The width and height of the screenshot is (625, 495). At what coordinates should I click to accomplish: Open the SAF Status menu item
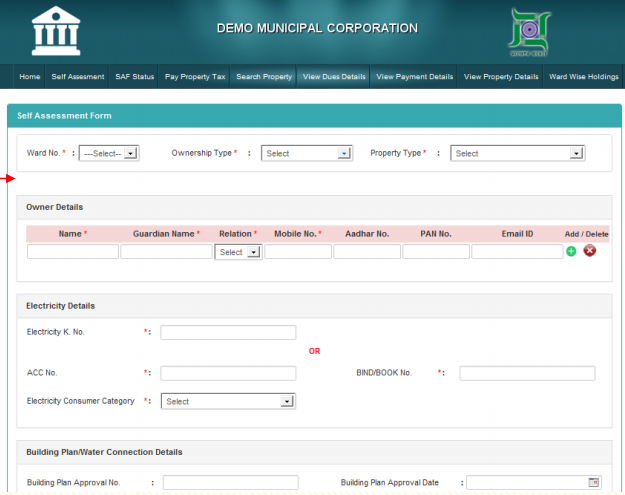pos(135,77)
